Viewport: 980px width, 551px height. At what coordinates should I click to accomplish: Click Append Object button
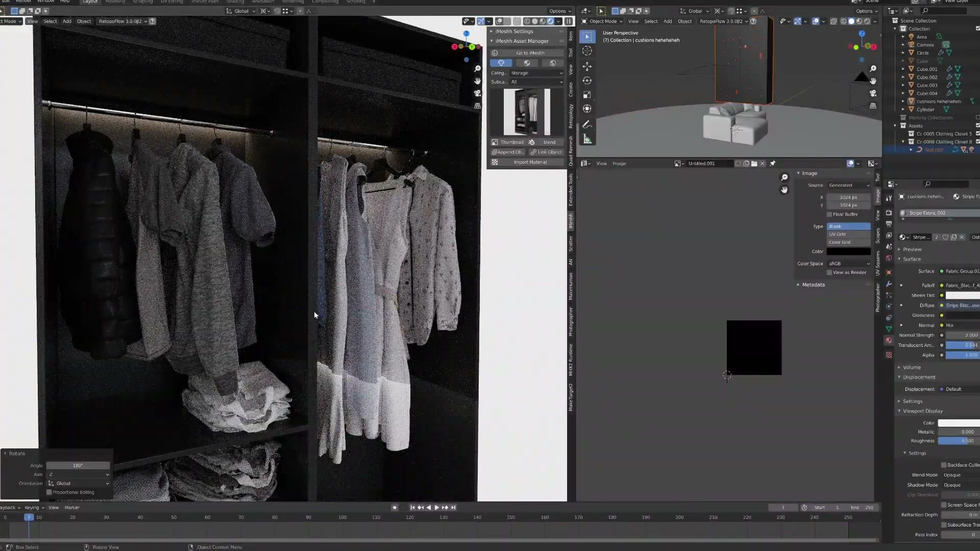coord(508,152)
